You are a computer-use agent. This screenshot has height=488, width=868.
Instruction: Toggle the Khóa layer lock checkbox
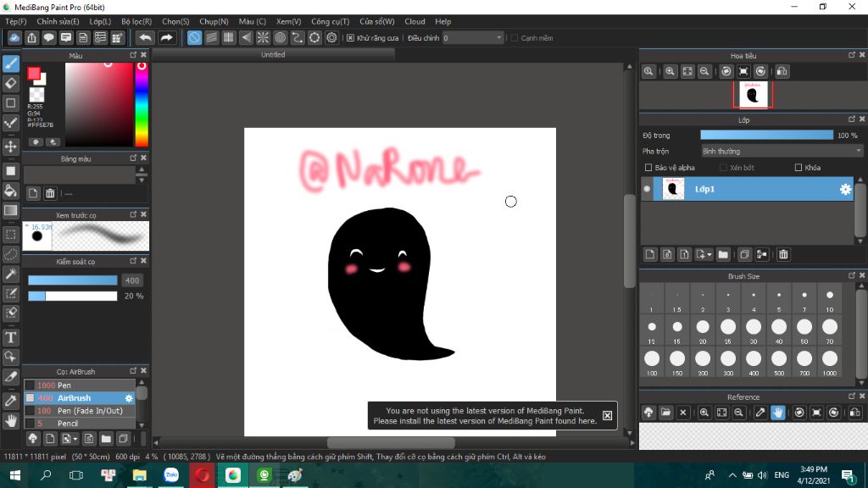point(798,168)
